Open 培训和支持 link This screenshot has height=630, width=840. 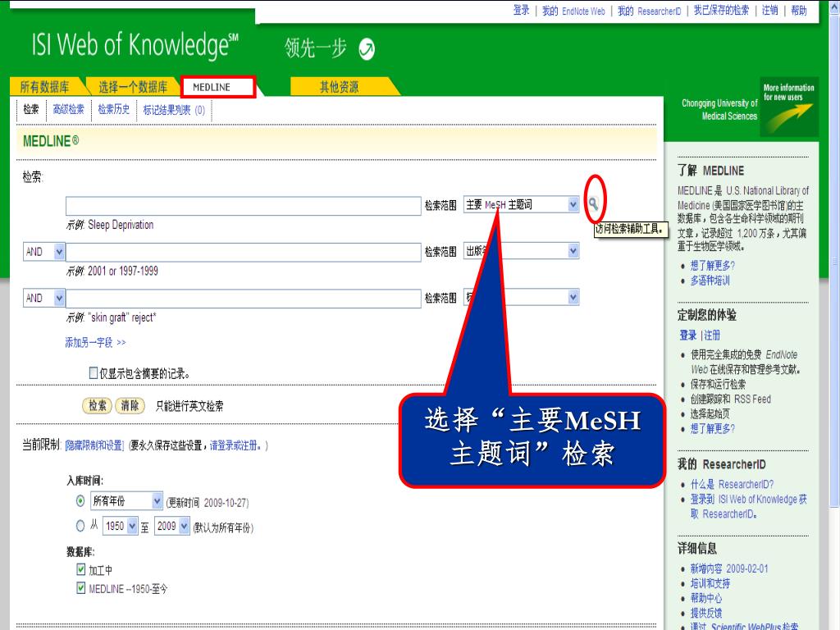710,583
